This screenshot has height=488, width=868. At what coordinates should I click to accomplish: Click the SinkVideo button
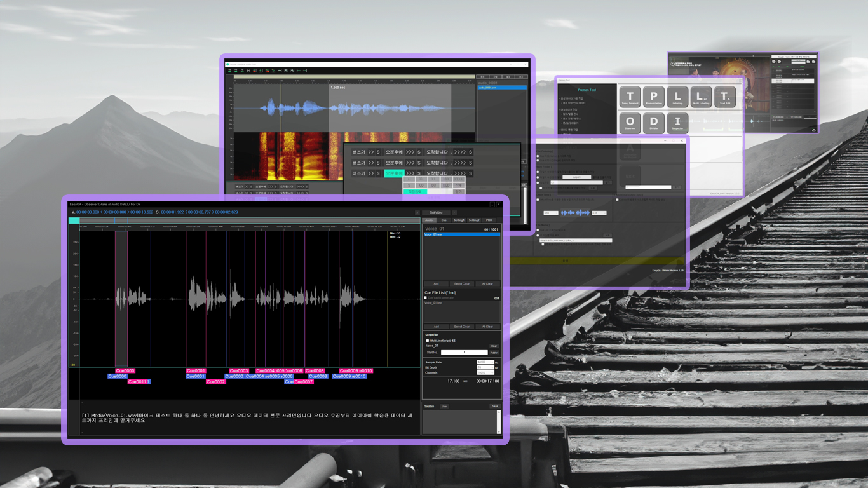click(436, 212)
